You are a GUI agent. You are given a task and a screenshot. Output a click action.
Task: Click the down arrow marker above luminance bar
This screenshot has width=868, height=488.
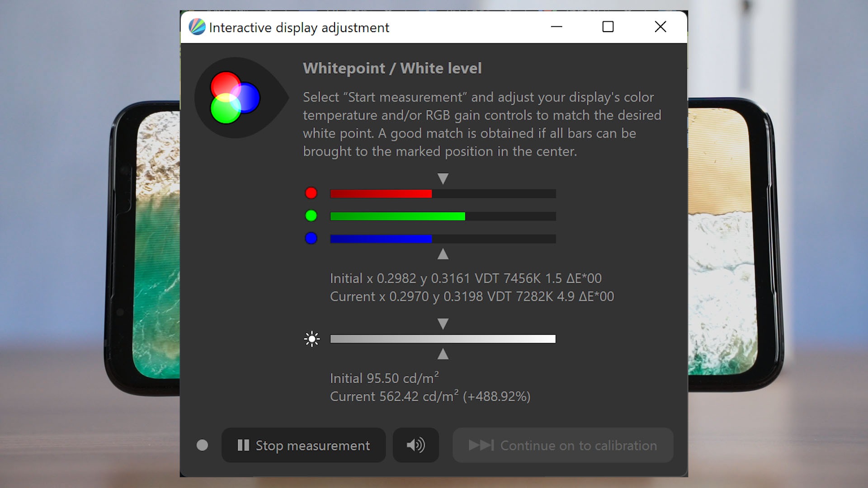click(443, 324)
